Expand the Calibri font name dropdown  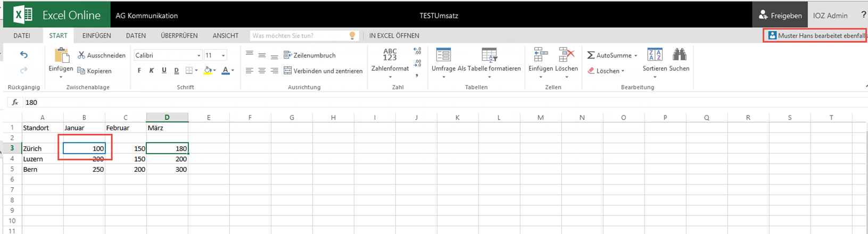click(x=199, y=55)
